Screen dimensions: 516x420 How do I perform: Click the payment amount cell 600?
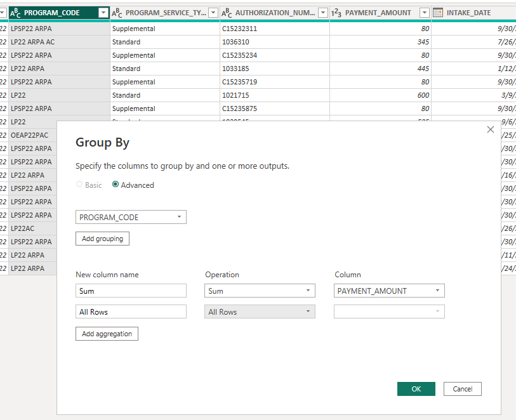[x=380, y=95]
